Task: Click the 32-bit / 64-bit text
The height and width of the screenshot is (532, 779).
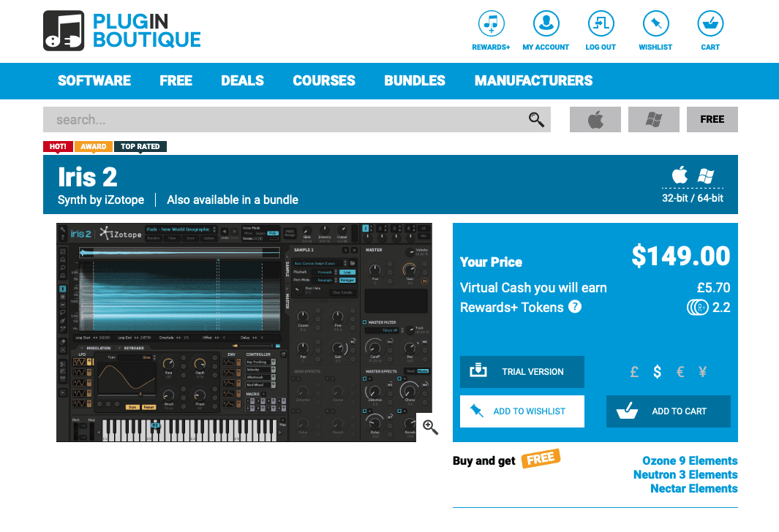Action: click(x=693, y=198)
